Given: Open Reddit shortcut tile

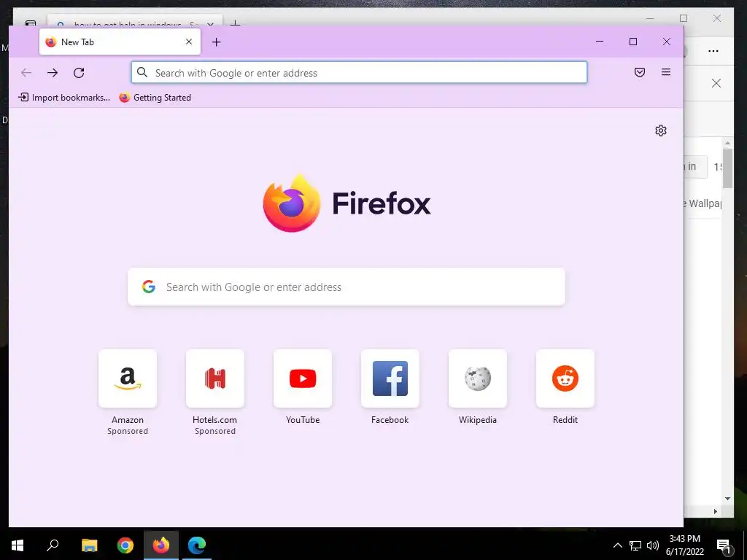Looking at the screenshot, I should (565, 378).
